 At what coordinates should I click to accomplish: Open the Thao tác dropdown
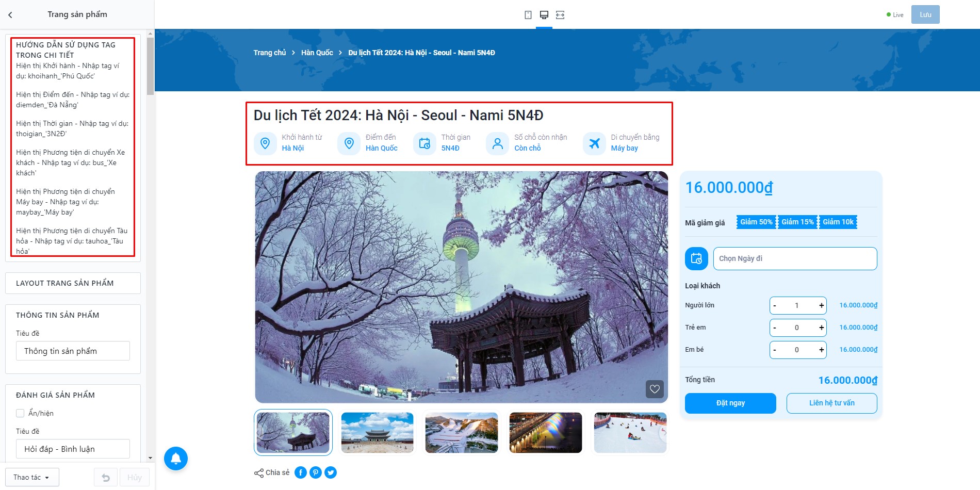(x=32, y=477)
